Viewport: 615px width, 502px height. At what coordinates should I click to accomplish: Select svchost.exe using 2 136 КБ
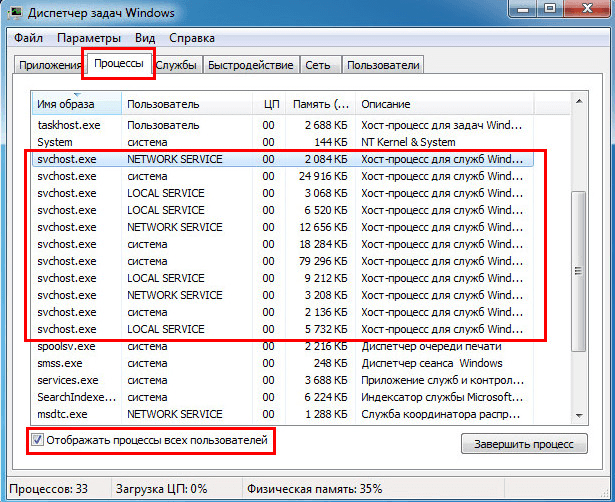pyautogui.click(x=282, y=312)
